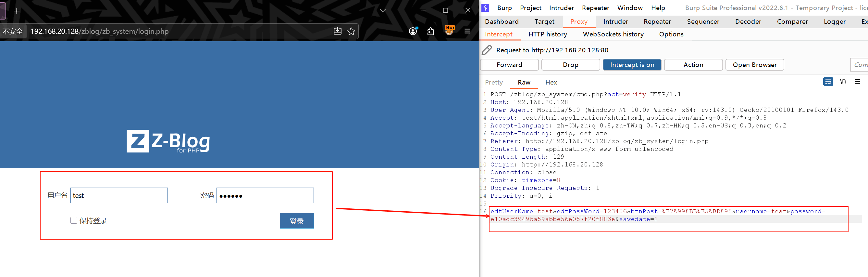Screen dimensions: 868x277
Task: Switch to the Pretty view tab
Action: pos(494,82)
